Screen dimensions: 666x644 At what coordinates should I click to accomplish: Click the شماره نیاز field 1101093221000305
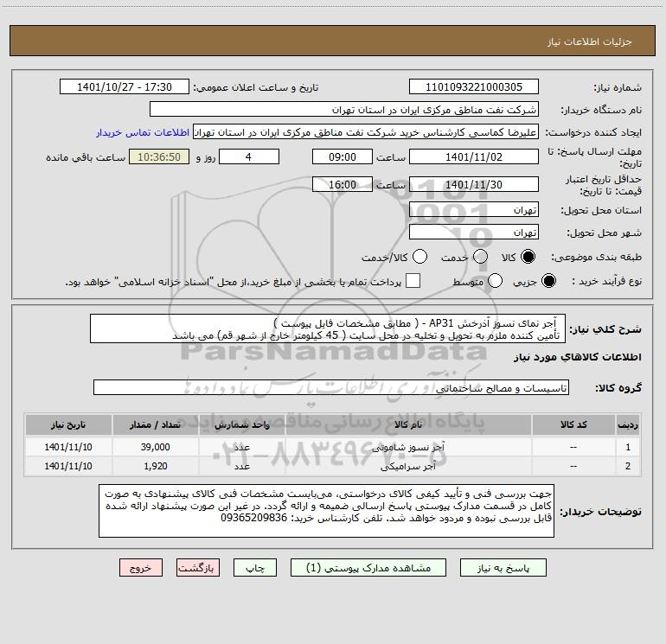point(474,87)
